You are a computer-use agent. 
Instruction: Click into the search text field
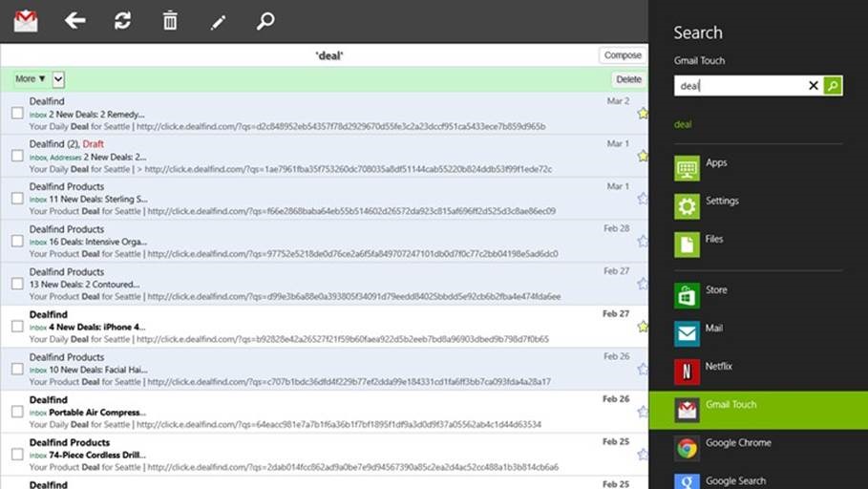click(738, 86)
